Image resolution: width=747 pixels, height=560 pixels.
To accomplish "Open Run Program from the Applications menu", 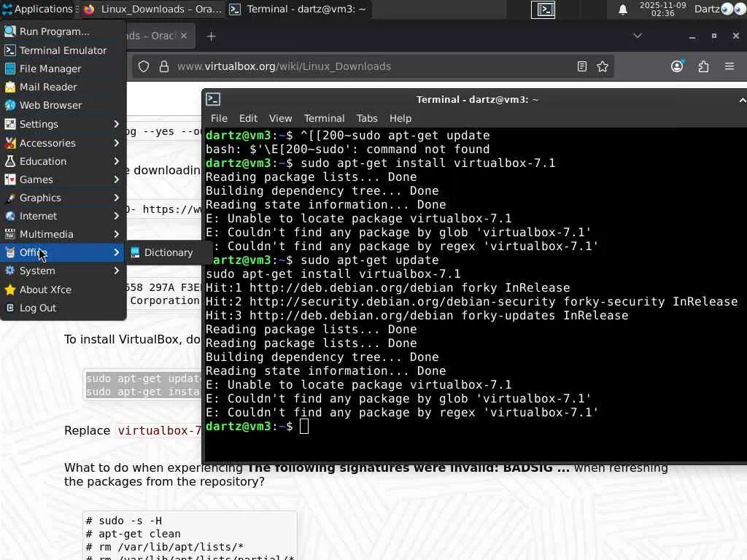I will [x=63, y=31].
